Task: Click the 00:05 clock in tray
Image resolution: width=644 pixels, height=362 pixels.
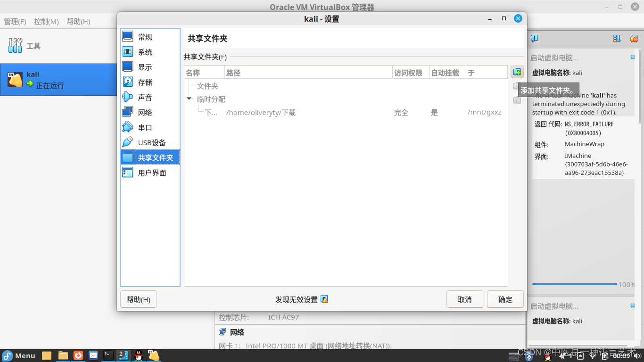Action: tap(621, 356)
